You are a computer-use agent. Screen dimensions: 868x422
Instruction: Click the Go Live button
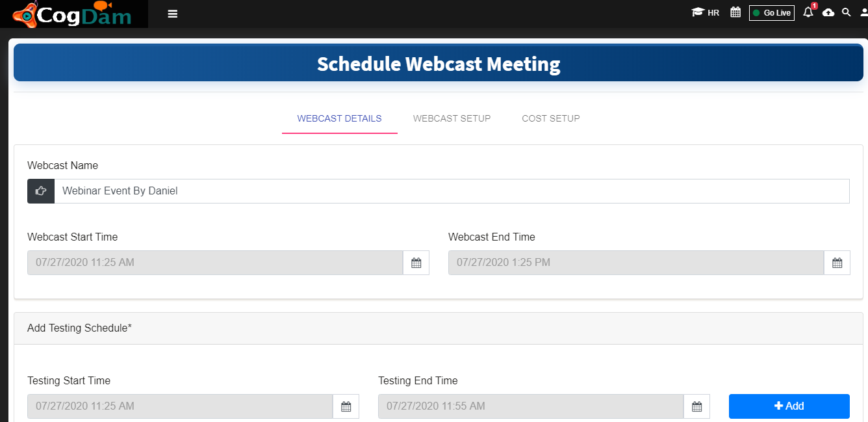(x=772, y=13)
